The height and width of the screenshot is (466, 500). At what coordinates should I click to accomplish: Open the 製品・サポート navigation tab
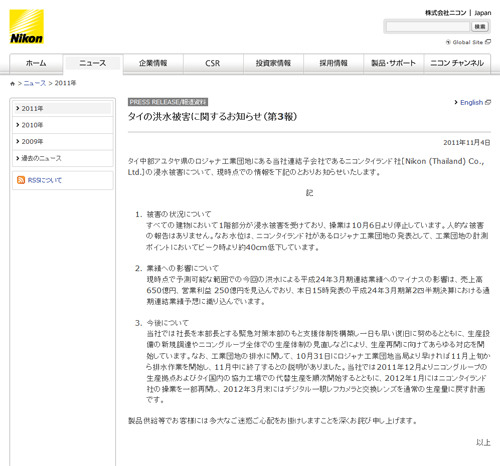[393, 63]
